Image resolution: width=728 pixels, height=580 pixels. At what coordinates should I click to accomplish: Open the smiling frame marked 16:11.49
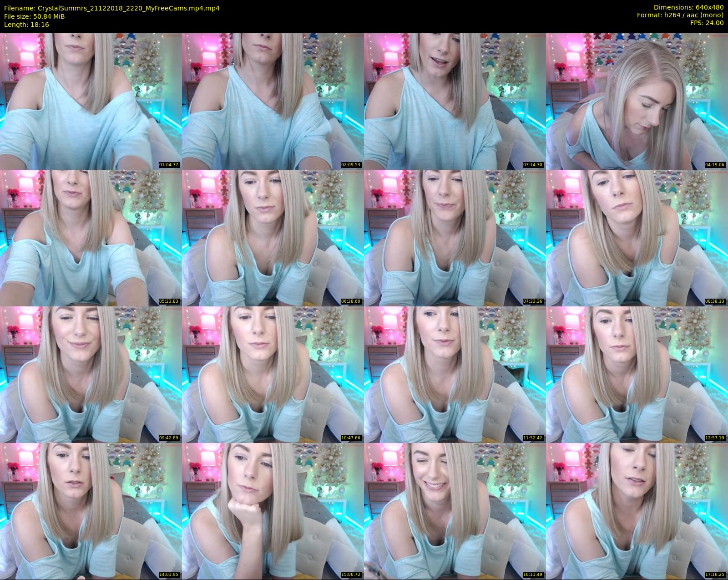[455, 511]
